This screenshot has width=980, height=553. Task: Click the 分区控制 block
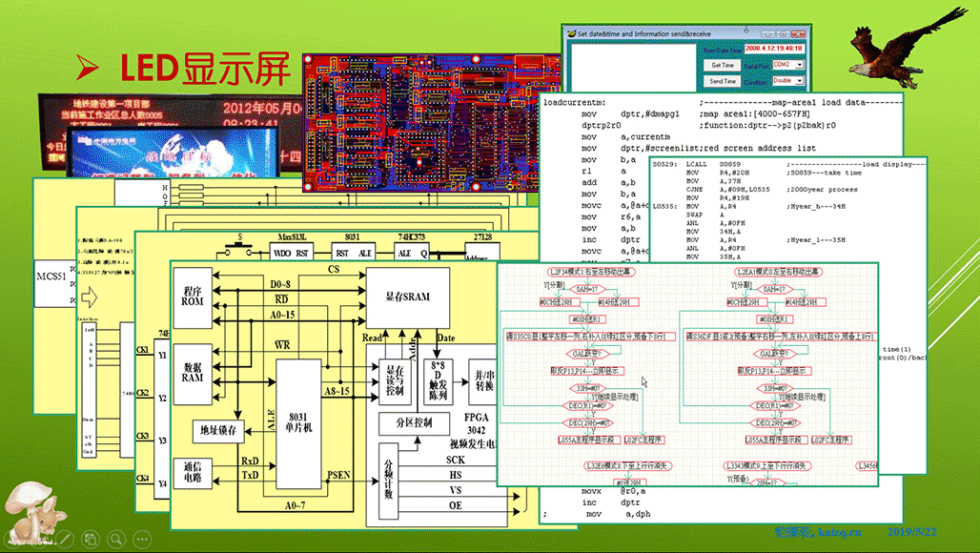pos(414,423)
